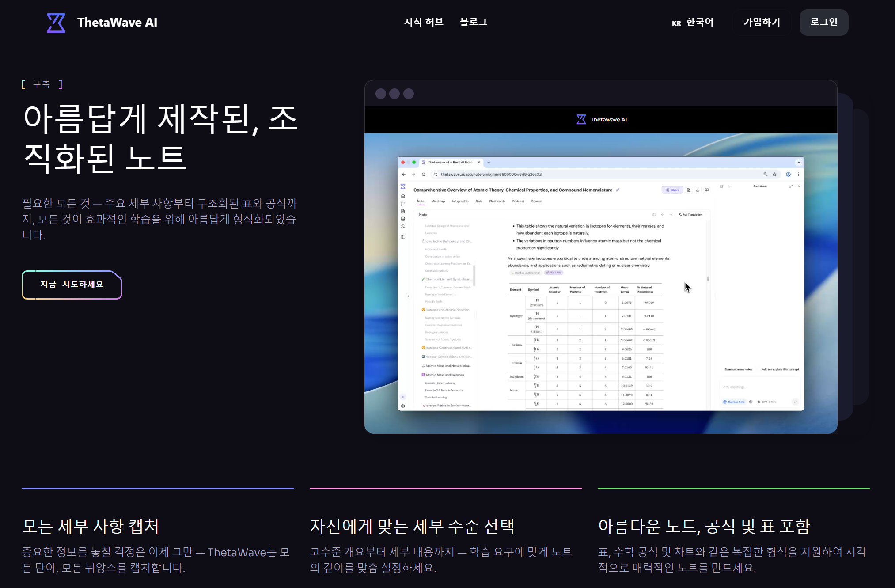Open the browser three-dot menu in demo
Image resolution: width=895 pixels, height=588 pixels.
click(x=798, y=175)
